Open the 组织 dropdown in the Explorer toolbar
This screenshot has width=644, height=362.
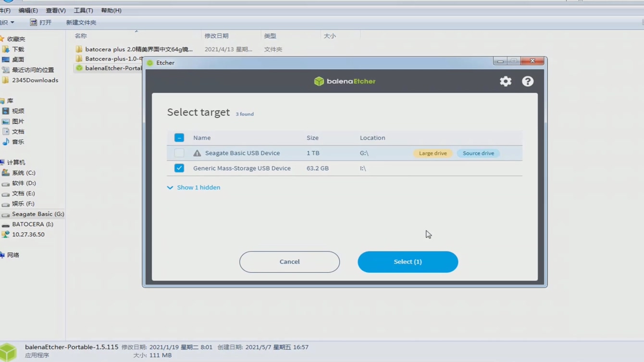tap(7, 23)
